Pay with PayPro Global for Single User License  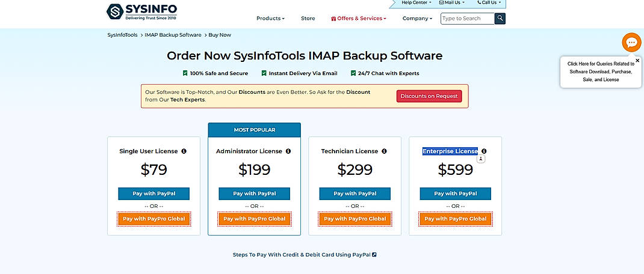(154, 219)
